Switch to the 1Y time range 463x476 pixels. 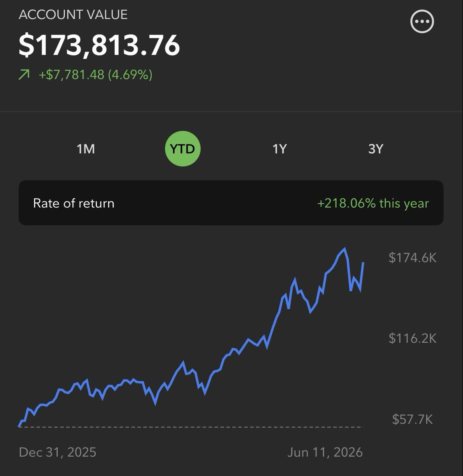click(280, 149)
